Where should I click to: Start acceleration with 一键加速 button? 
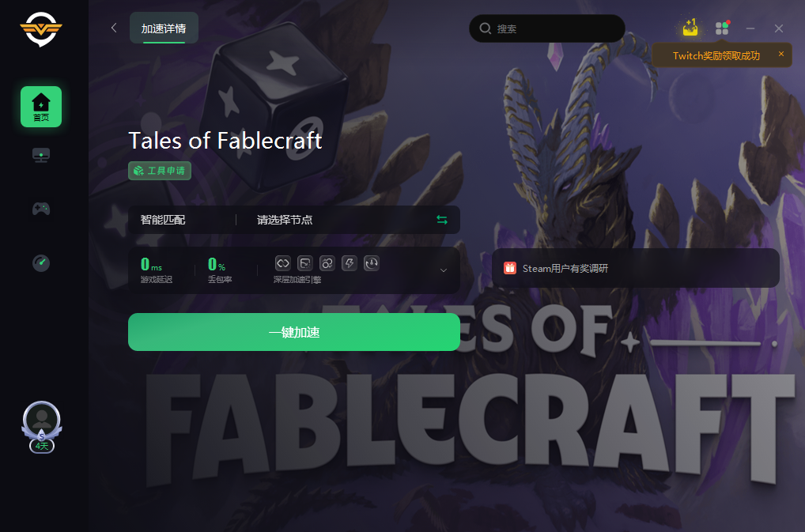tap(293, 332)
